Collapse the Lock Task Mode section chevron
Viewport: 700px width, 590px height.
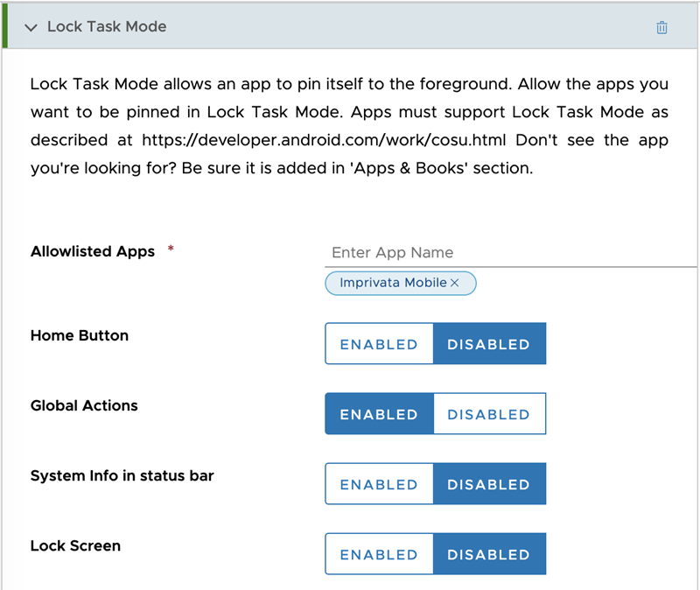(31, 27)
